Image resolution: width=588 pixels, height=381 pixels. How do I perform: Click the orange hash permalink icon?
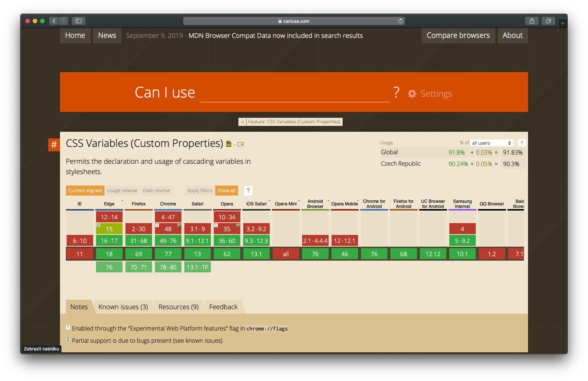(54, 145)
